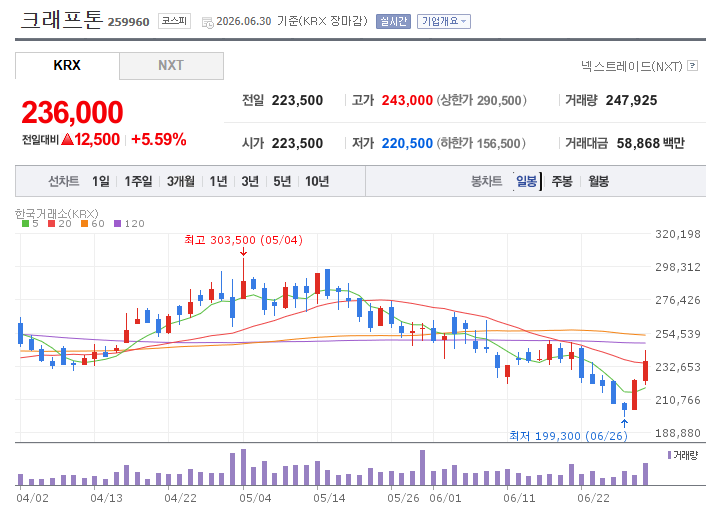Image resolution: width=706 pixels, height=512 pixels.
Task: Select the 5년 line chart period
Action: coord(282,181)
